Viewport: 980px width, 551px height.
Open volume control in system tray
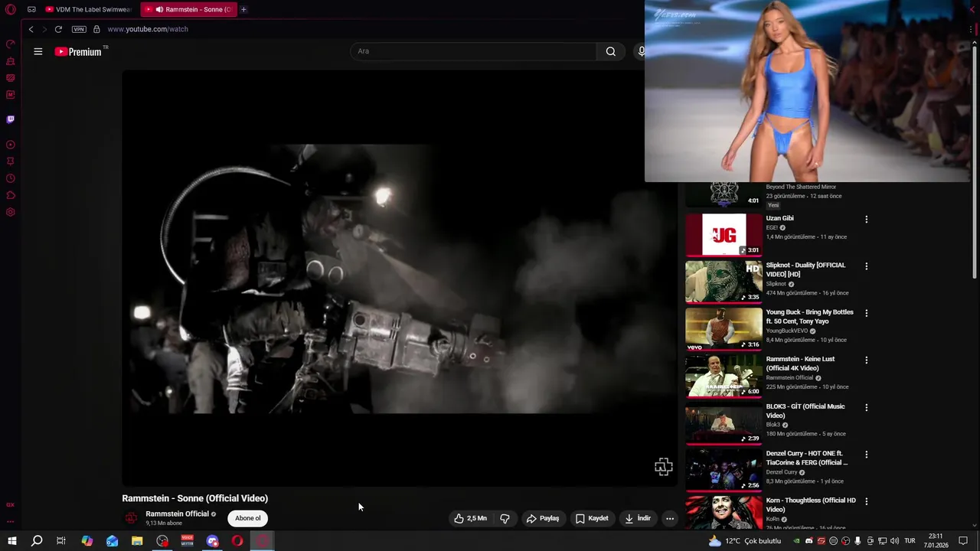pyautogui.click(x=893, y=541)
